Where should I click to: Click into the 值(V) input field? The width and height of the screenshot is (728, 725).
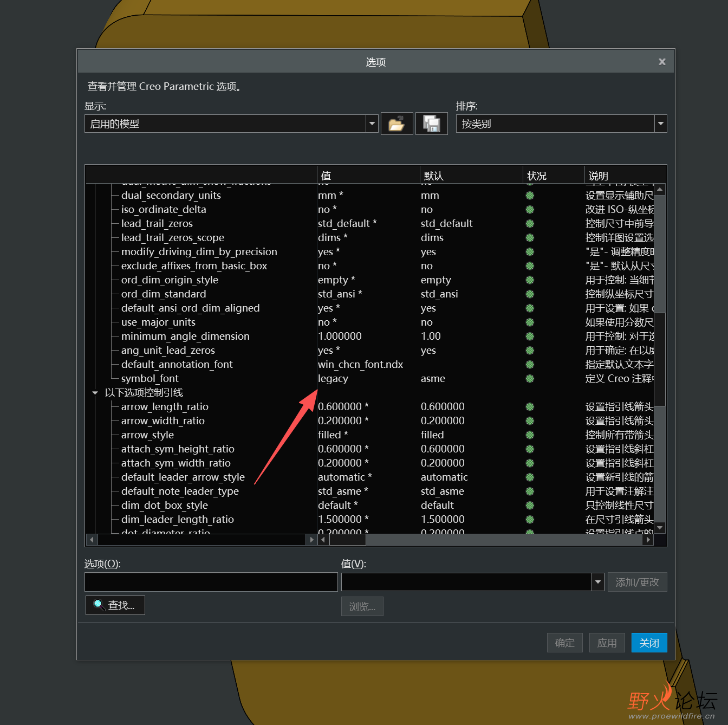click(x=466, y=582)
